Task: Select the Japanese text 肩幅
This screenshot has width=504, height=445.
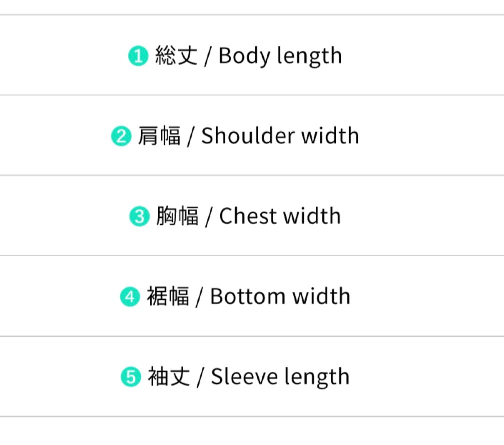Action: pos(159,136)
